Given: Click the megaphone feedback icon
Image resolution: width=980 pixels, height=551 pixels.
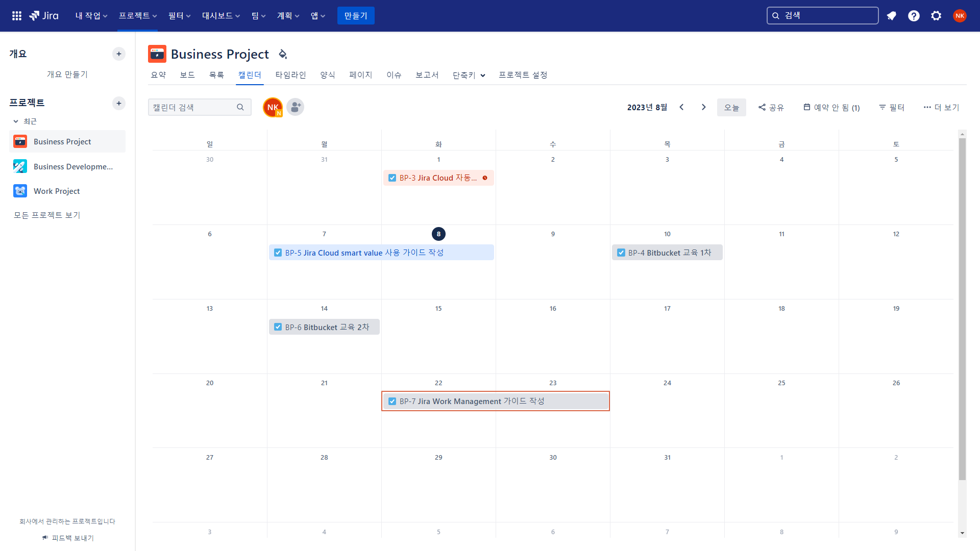Looking at the screenshot, I should click(x=45, y=538).
